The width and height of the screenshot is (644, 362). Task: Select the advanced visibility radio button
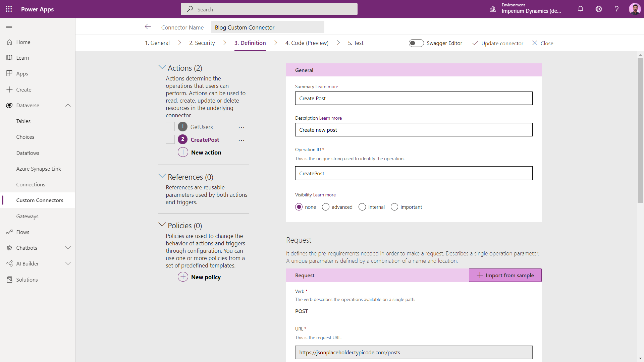tap(325, 207)
